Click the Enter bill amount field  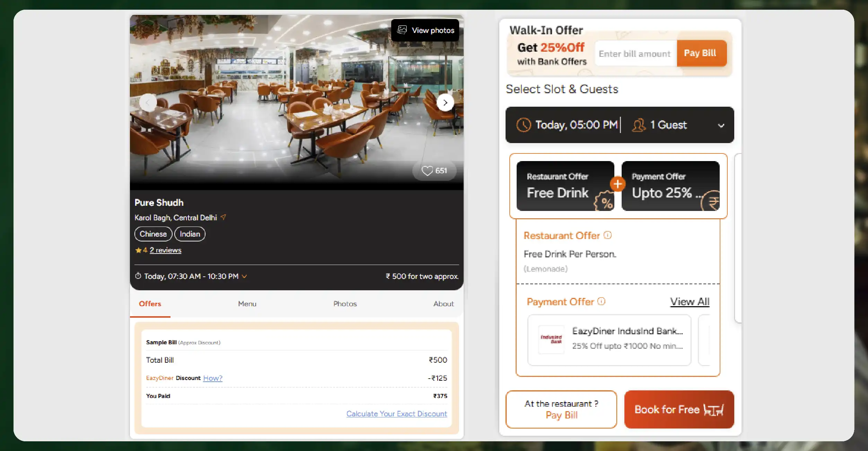point(635,53)
